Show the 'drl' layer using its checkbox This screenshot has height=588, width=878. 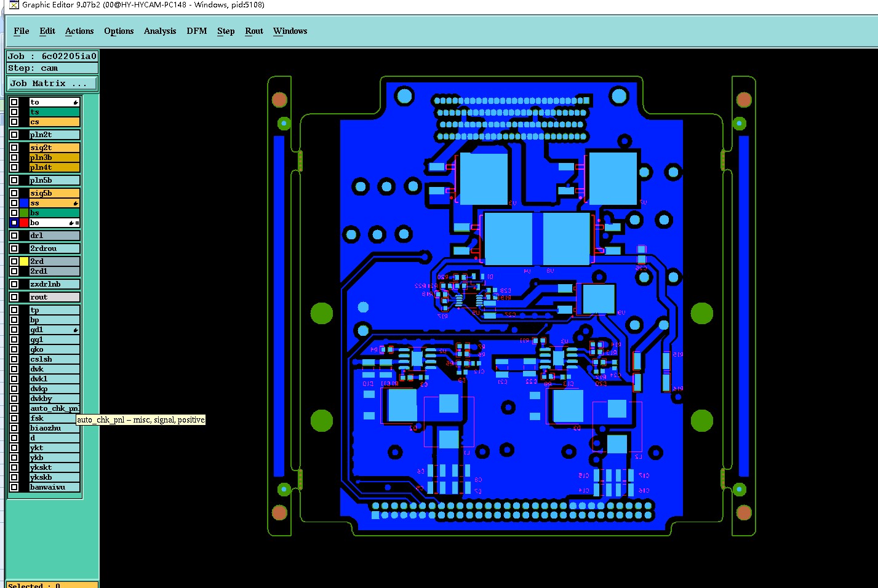[14, 236]
